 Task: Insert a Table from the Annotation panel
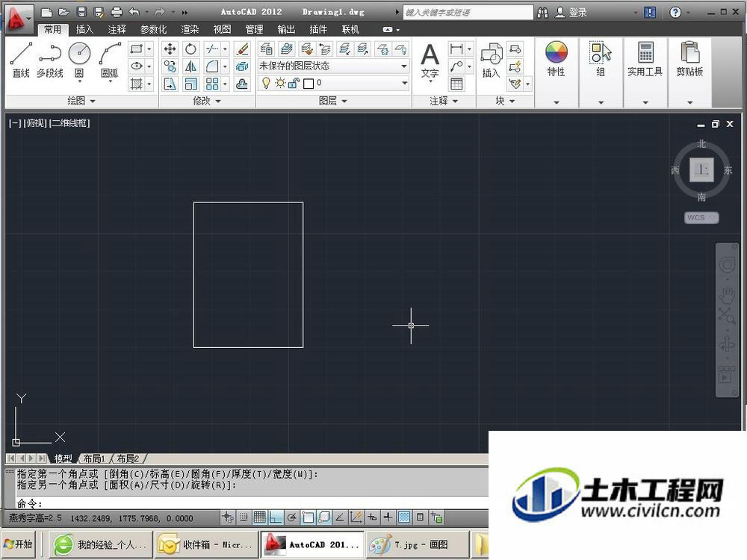(456, 84)
